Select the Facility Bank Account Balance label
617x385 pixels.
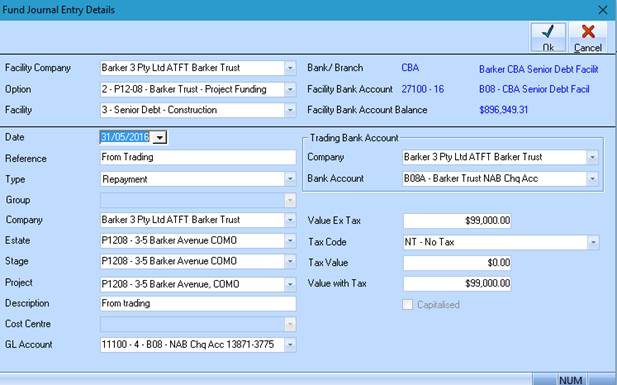point(367,110)
